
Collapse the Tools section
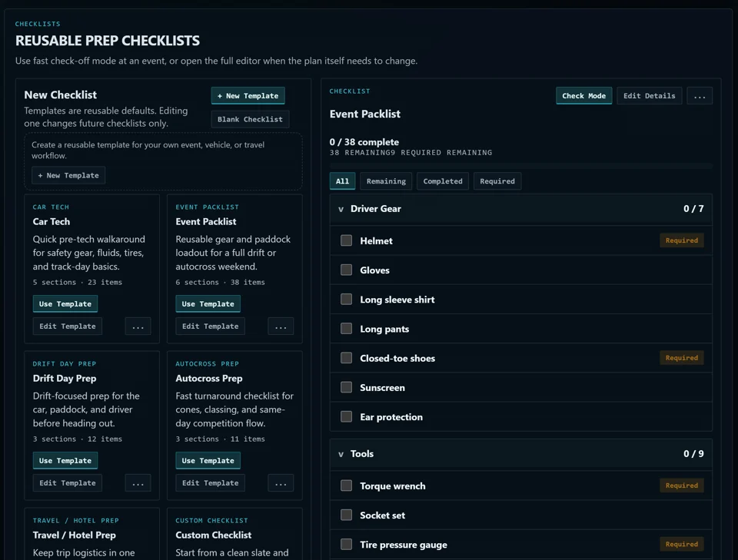pyautogui.click(x=341, y=454)
